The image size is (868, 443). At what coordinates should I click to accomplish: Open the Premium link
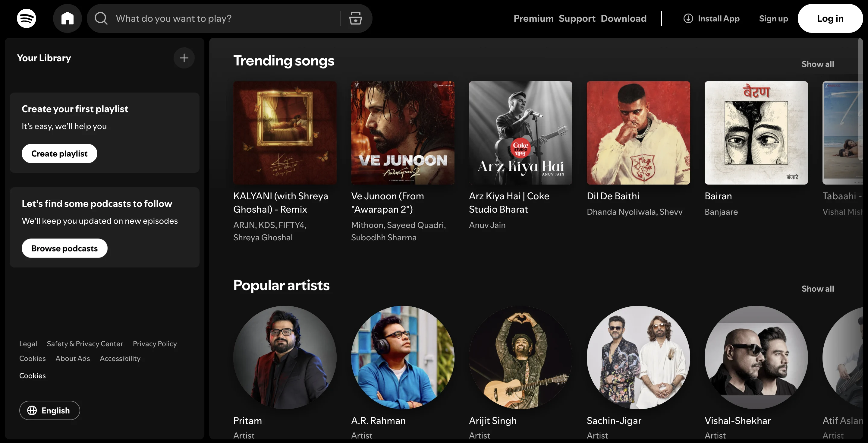coord(533,18)
